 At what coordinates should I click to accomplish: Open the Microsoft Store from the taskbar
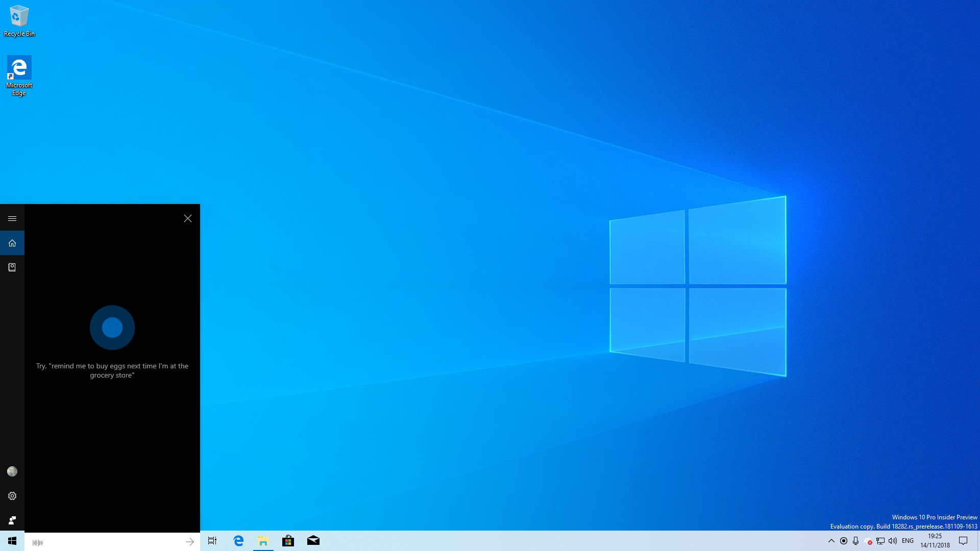pos(288,542)
